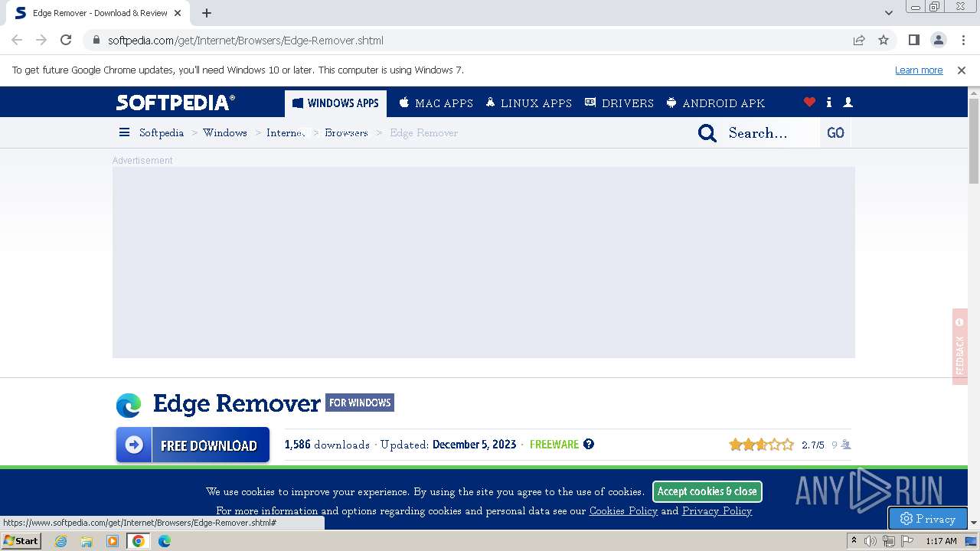
Task: Click the info icon in header
Action: click(829, 103)
